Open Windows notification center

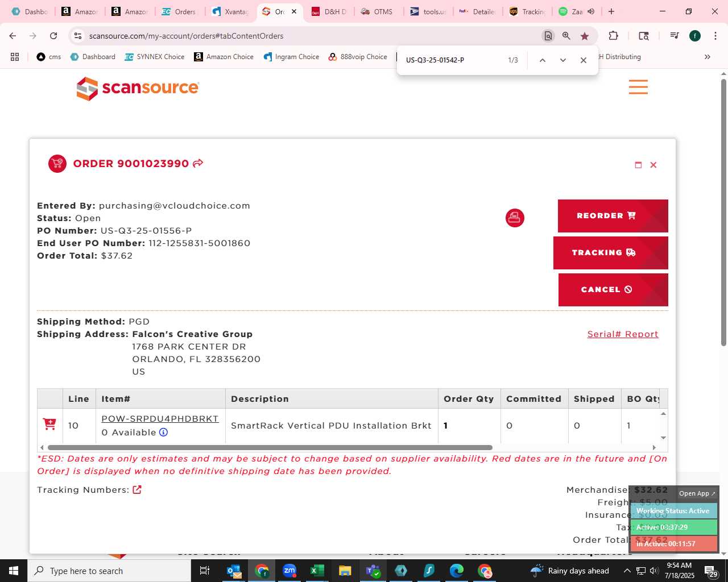(711, 571)
